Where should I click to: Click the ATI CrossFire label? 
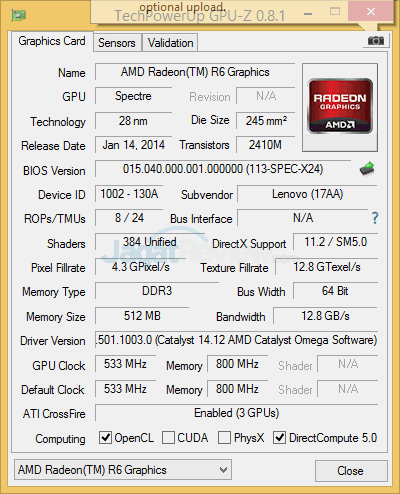(x=54, y=414)
